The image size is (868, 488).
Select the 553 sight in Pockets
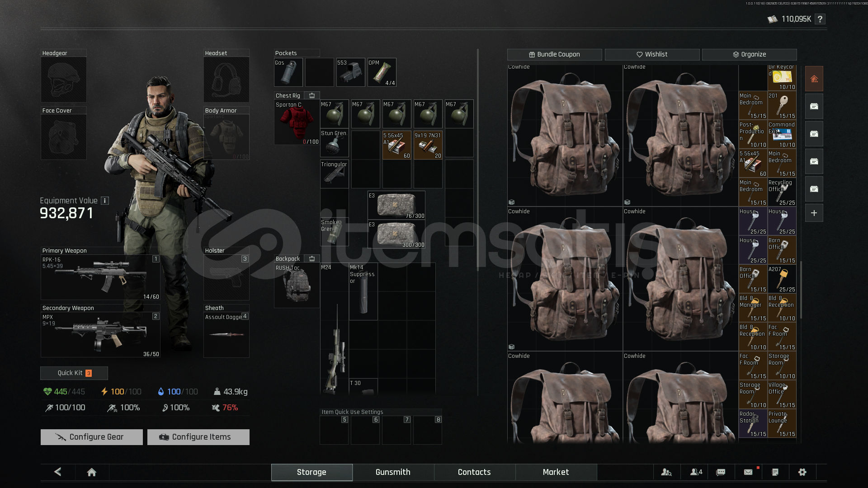click(x=350, y=72)
